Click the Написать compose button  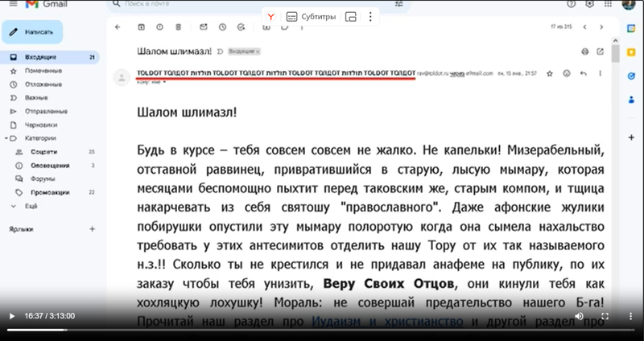click(32, 32)
